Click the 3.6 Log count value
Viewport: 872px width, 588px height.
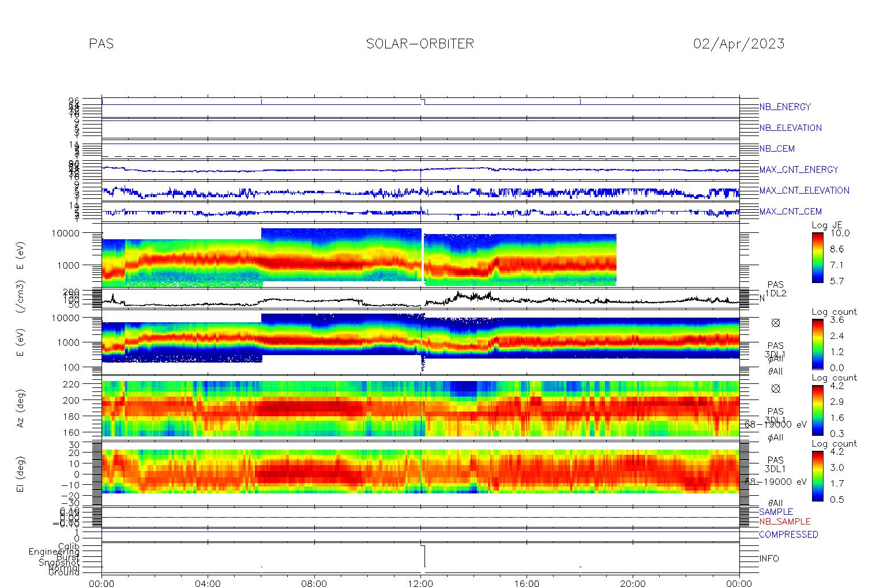click(837, 320)
